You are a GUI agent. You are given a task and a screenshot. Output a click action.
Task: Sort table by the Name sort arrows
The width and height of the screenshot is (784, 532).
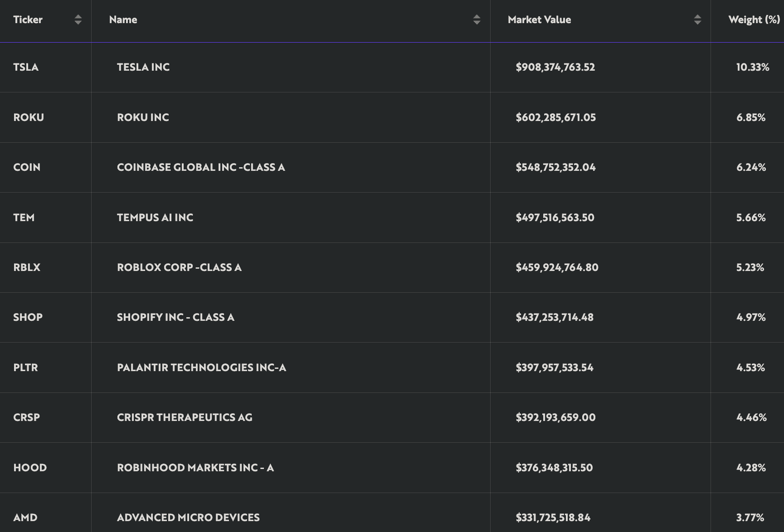click(477, 19)
